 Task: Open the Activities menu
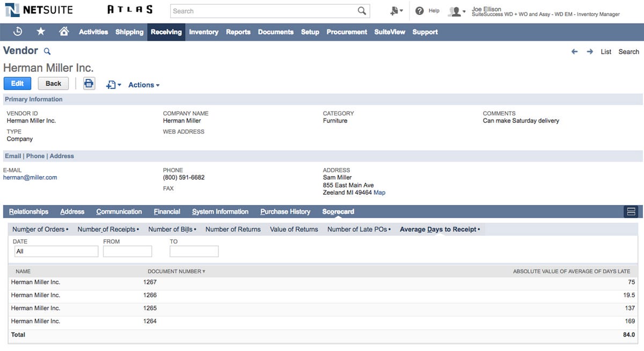tap(93, 32)
